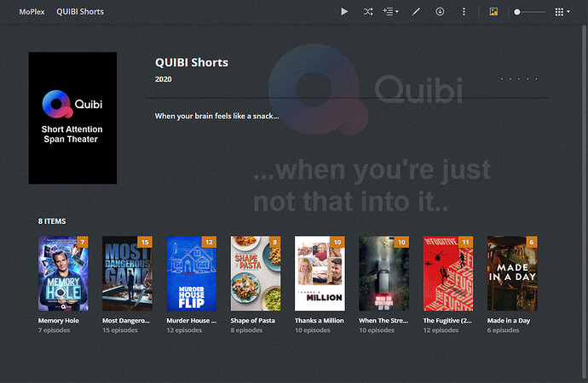Screen dimensions: 588x383
Task: Open When The Streetlights poster
Action: tap(384, 273)
